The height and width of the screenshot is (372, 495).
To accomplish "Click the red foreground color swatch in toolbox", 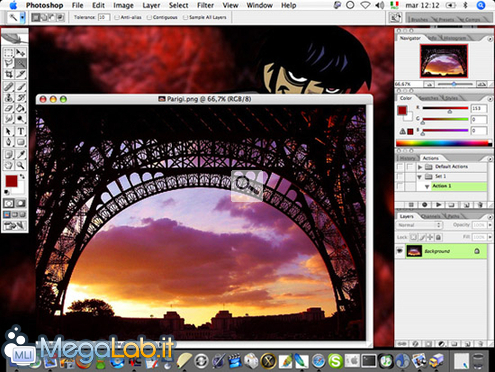I will pos(11,181).
